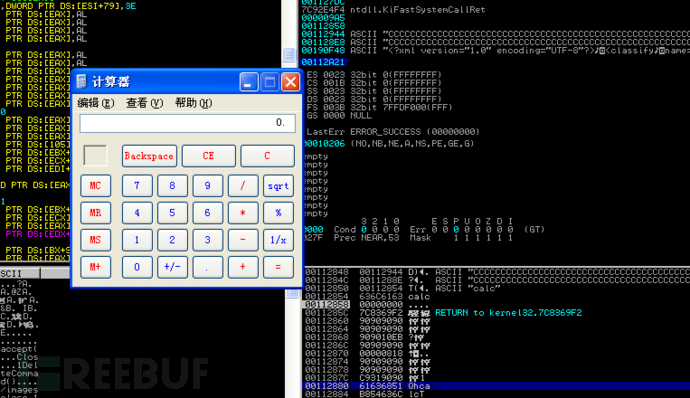Click digit 4 on the calculator

pyautogui.click(x=137, y=213)
